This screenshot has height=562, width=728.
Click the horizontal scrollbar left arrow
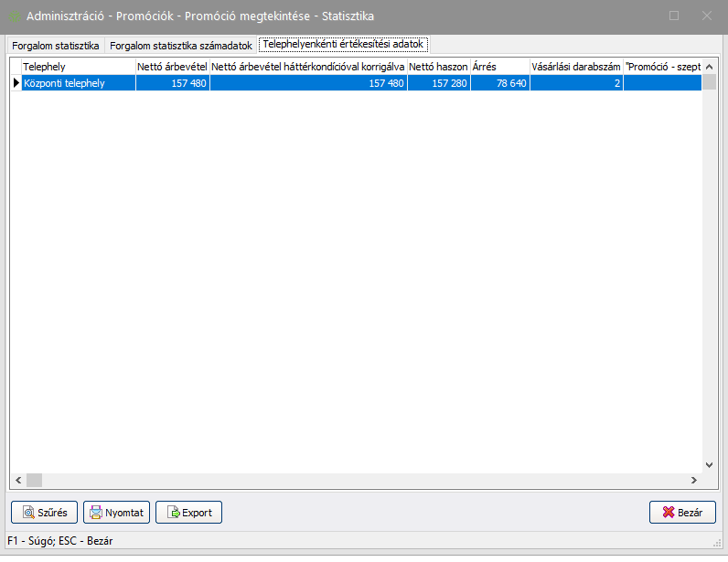16,480
